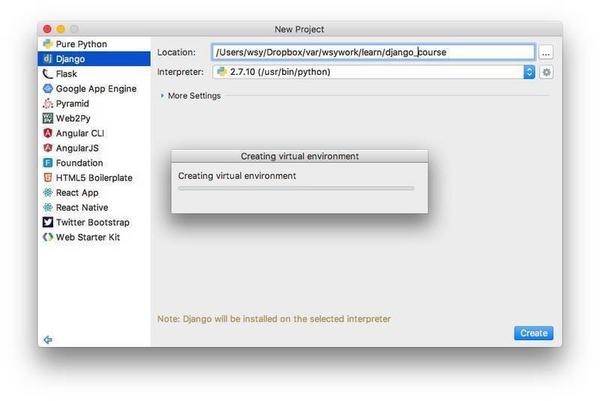Click the New Project title bar text
This screenshot has height=401, width=600.
coord(299,29)
